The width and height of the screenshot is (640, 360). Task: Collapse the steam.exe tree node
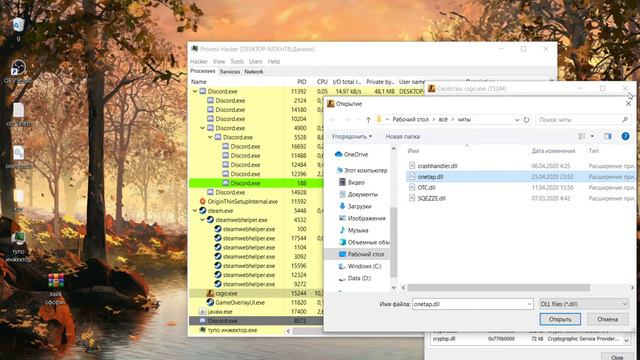click(x=195, y=211)
